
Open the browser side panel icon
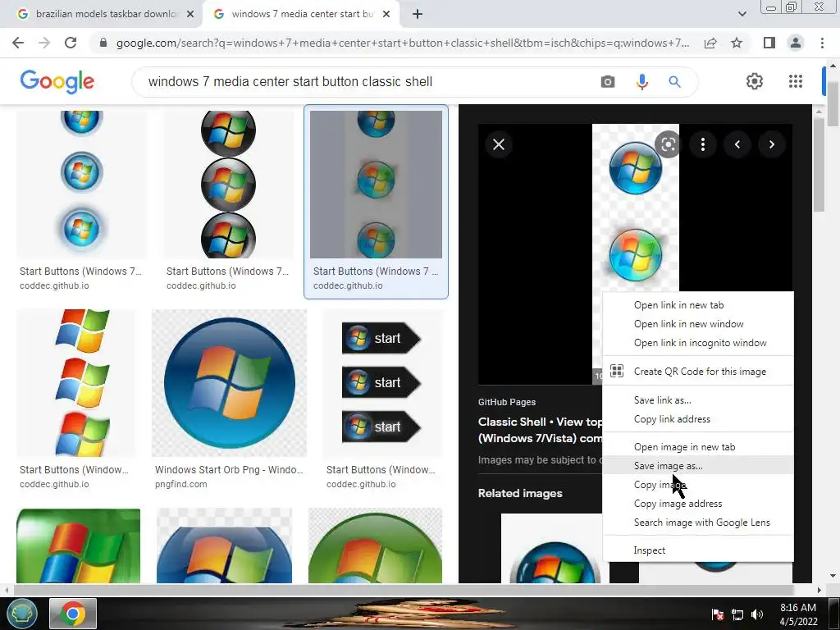click(x=769, y=43)
